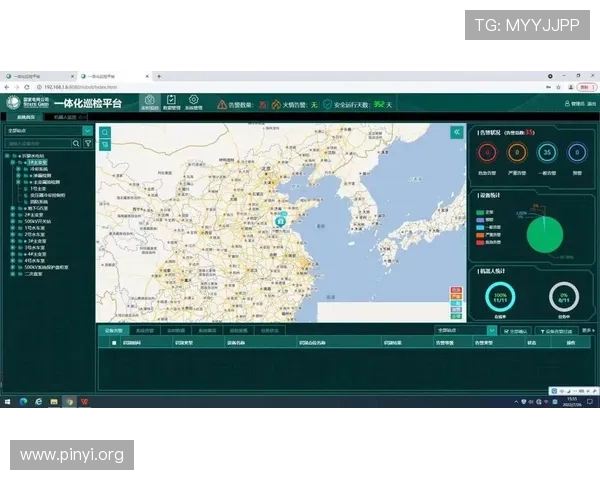
Task: Click the 设备告警过滤 button
Action: 556,331
